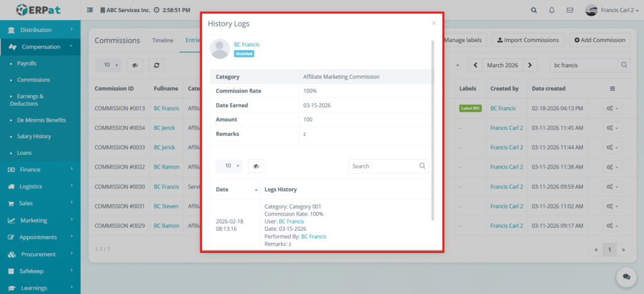Click the ERPat logo
Image resolution: width=644 pixels, height=294 pixels.
pyautogui.click(x=38, y=9)
